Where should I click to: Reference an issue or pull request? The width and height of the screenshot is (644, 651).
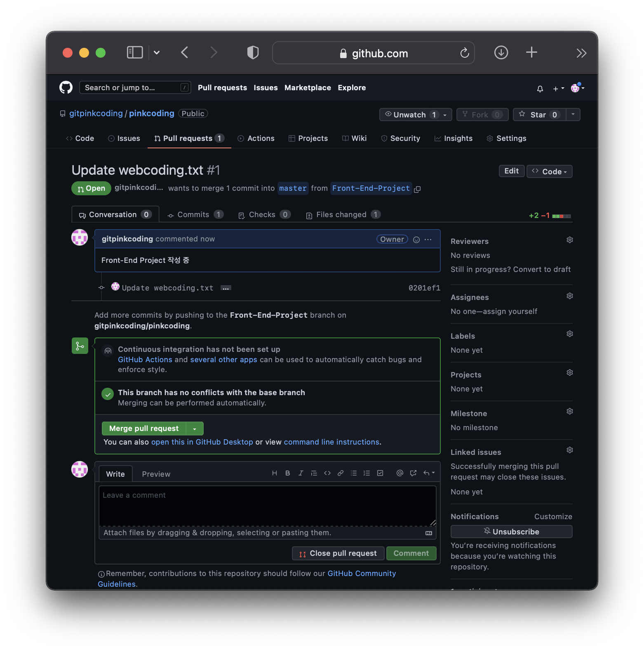click(413, 473)
